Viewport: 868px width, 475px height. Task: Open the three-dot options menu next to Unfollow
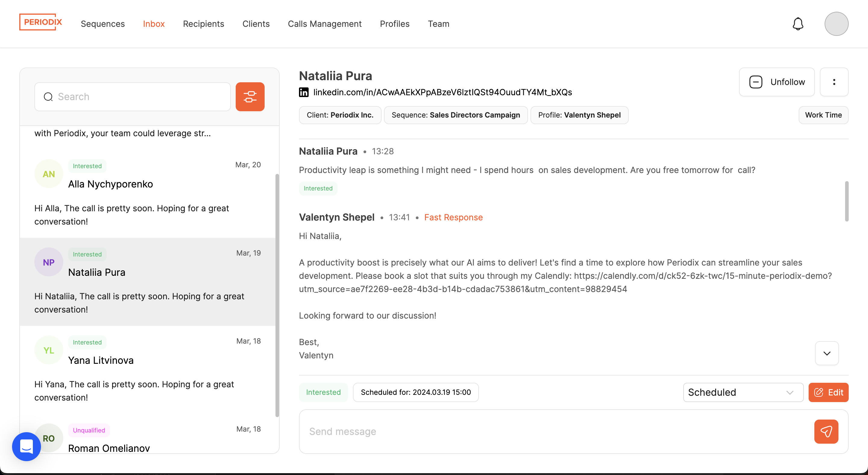834,82
